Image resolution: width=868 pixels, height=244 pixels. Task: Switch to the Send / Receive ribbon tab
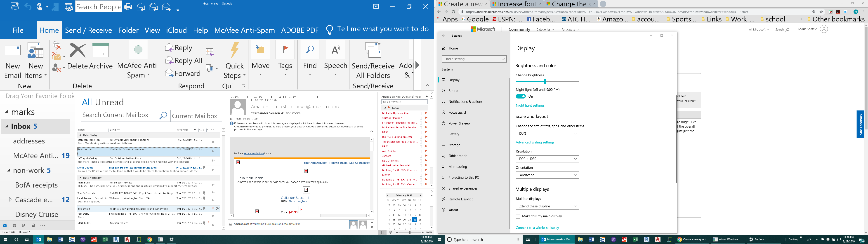click(x=88, y=30)
